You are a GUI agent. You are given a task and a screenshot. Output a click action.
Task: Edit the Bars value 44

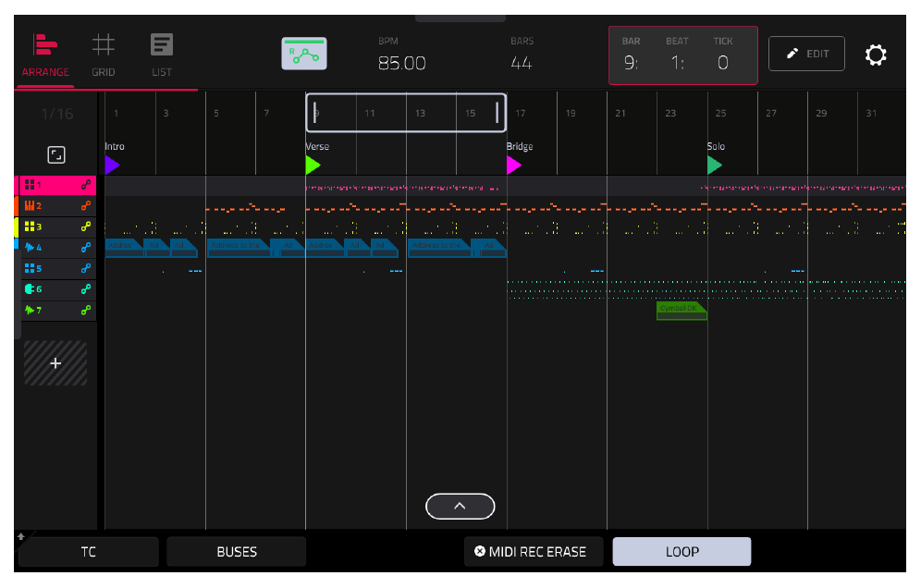point(521,63)
